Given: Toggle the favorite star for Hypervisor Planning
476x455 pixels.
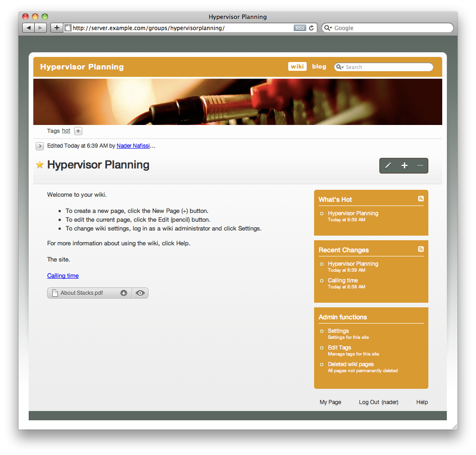Looking at the screenshot, I should (x=40, y=165).
